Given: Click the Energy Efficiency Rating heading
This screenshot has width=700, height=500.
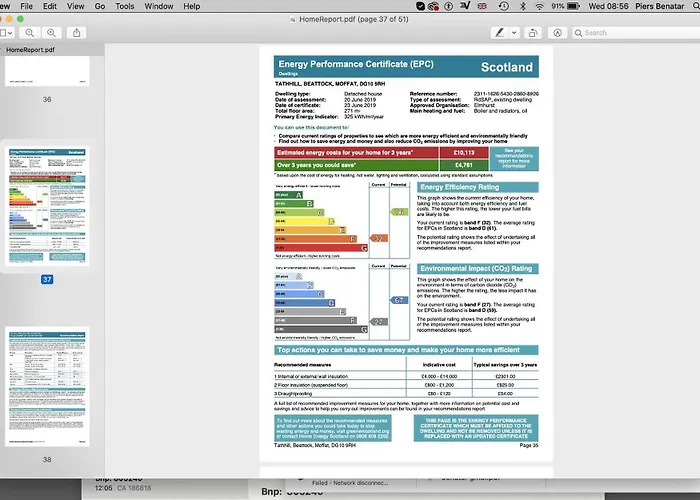Looking at the screenshot, I should [478, 187].
